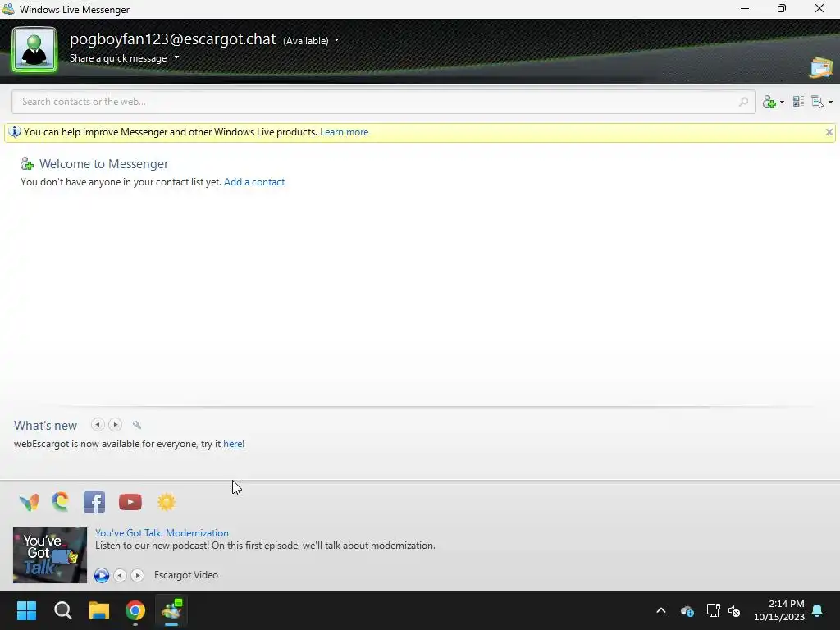Viewport: 840px width, 630px height.
Task: Click the Escargot snail tab icon
Action: [x=61, y=502]
